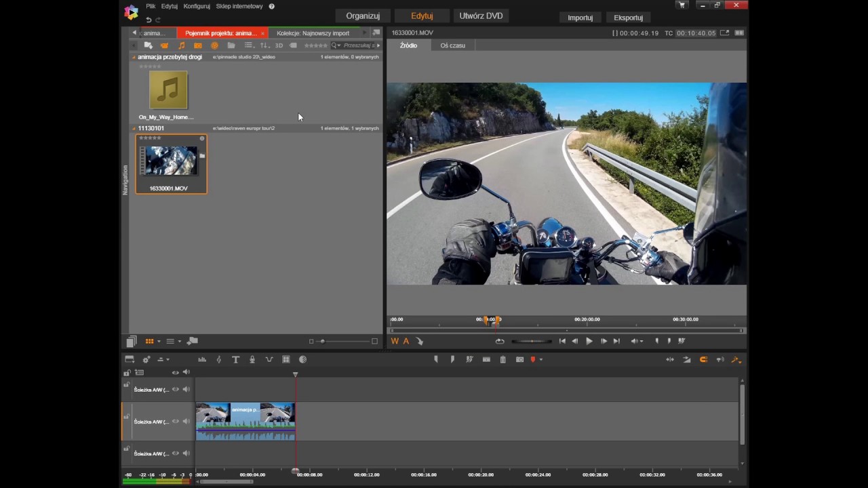Hide video of track containing the clip
This screenshot has height=488, width=868.
tap(175, 422)
